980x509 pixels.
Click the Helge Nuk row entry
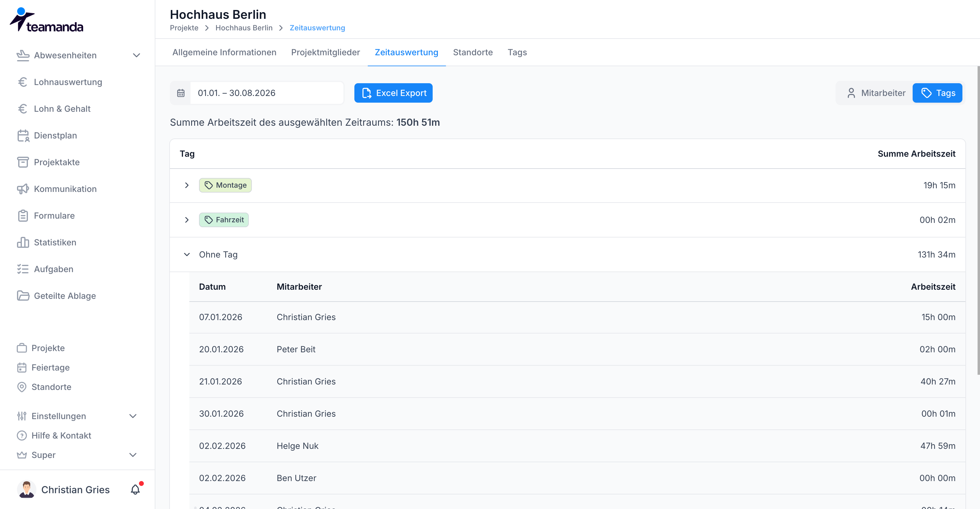577,446
